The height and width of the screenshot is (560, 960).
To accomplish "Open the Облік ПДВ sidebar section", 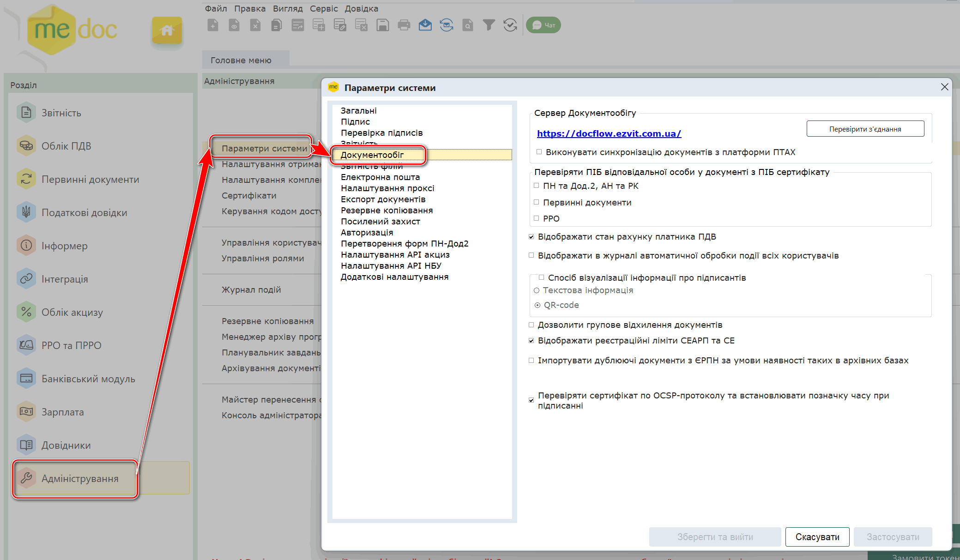I will [x=66, y=146].
